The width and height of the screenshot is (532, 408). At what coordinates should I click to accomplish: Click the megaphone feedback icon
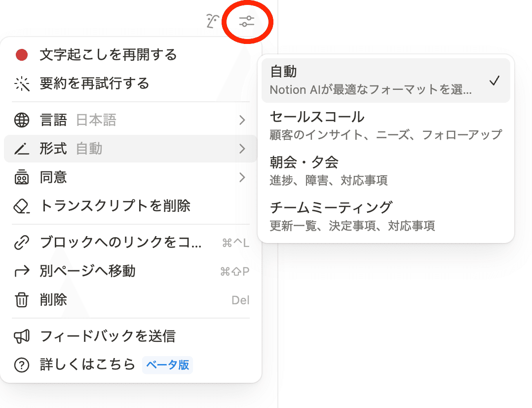(22, 337)
